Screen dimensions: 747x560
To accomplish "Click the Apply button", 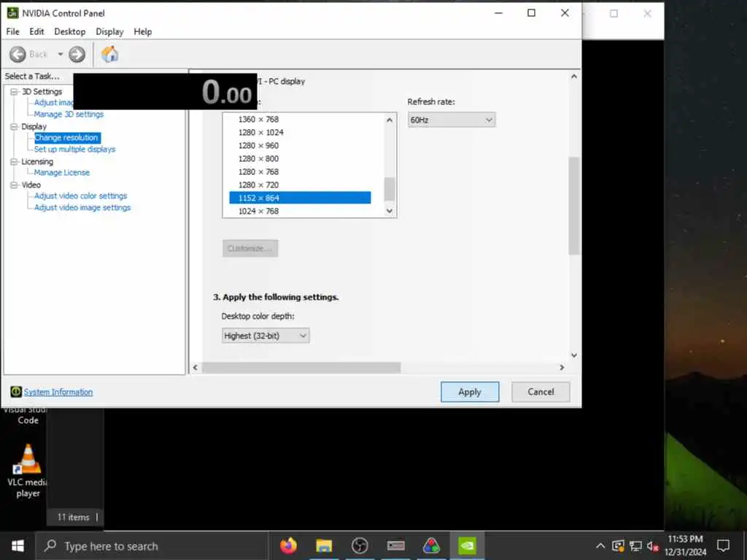I will pyautogui.click(x=470, y=392).
